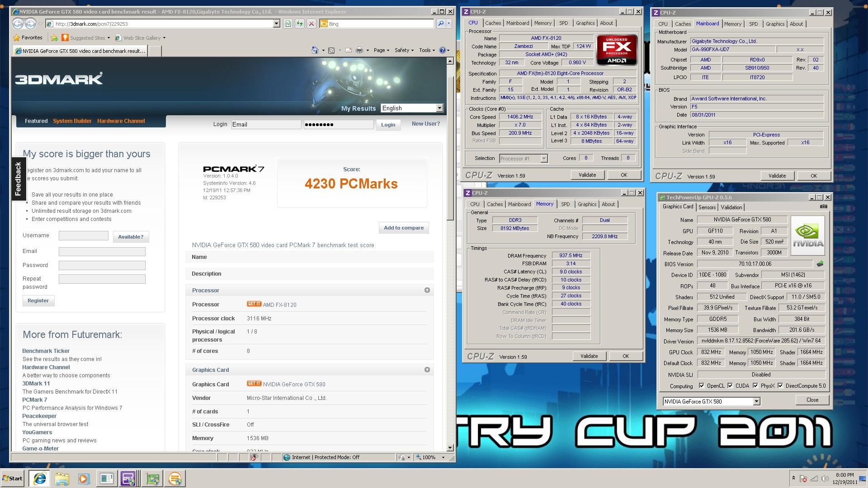Open Graphics tab in Memory CPU-Z window

click(x=587, y=204)
